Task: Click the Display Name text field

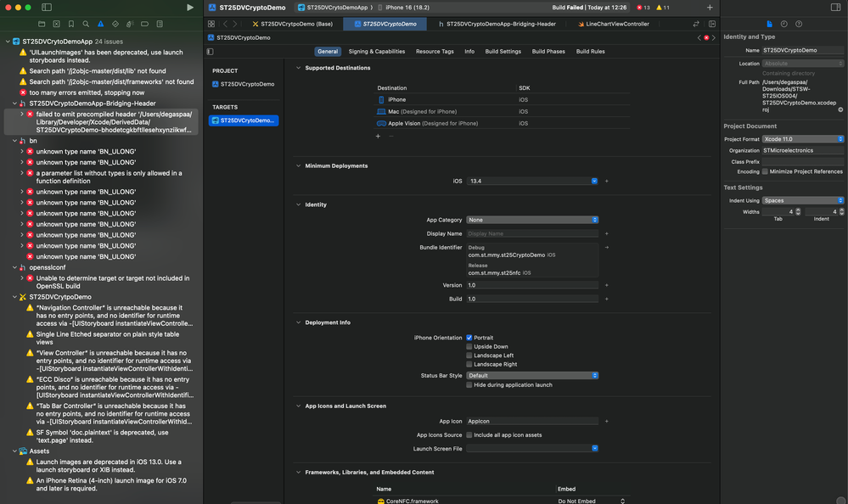Action: 532,233
